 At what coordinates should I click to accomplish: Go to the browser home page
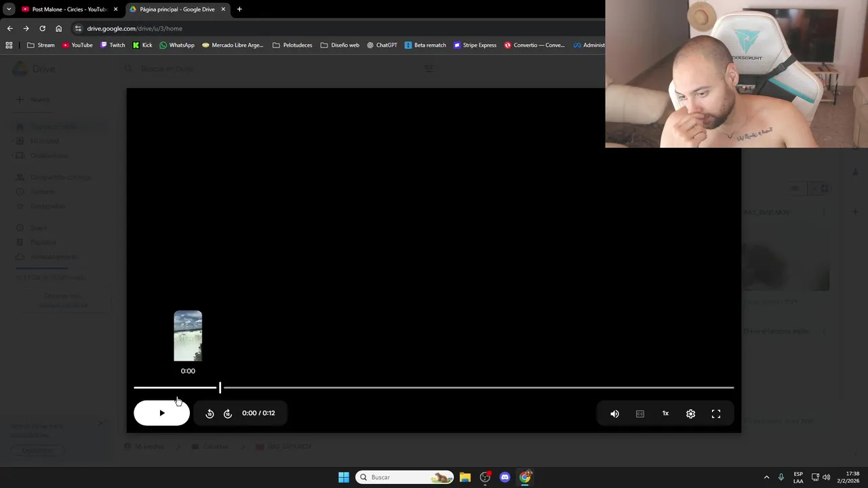pyautogui.click(x=58, y=28)
